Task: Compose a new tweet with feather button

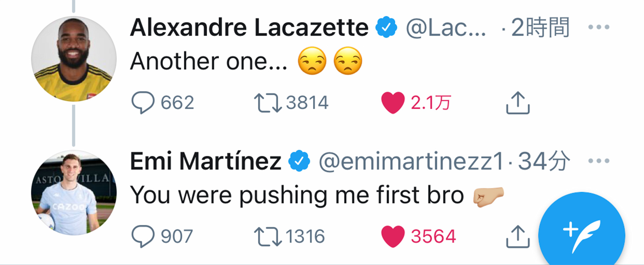Action: click(582, 235)
